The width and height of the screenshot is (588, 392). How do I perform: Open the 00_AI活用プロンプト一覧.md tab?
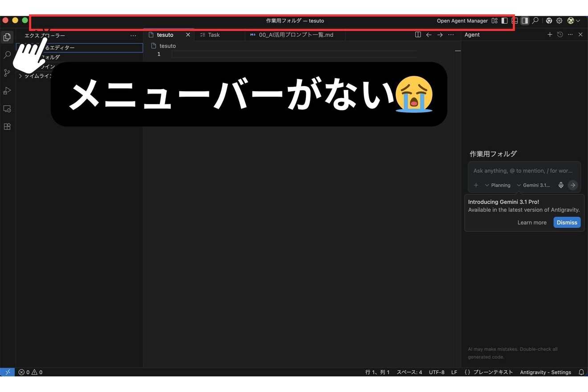[296, 35]
